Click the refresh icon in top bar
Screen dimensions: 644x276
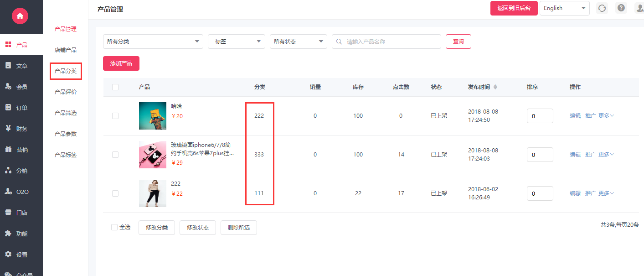(602, 8)
